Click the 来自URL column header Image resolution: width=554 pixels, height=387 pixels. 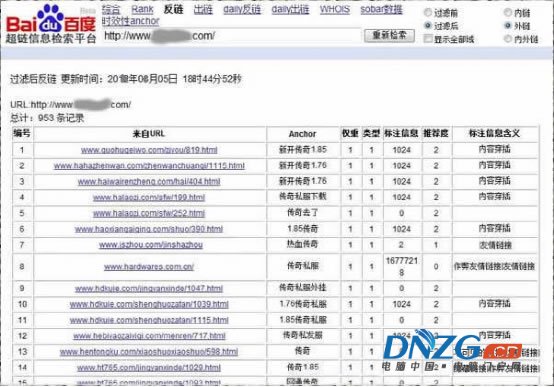point(149,134)
